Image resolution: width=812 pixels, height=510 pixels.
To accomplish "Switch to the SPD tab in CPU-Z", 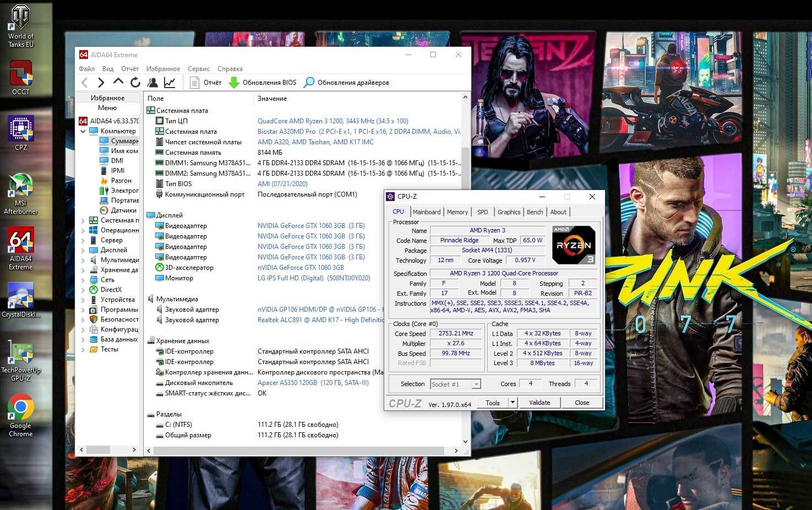I will [482, 212].
